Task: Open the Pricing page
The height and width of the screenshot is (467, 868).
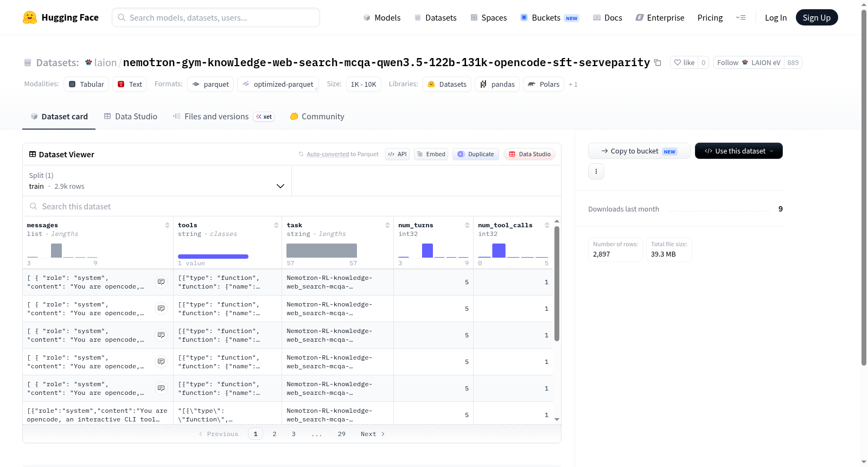Action: click(x=710, y=17)
